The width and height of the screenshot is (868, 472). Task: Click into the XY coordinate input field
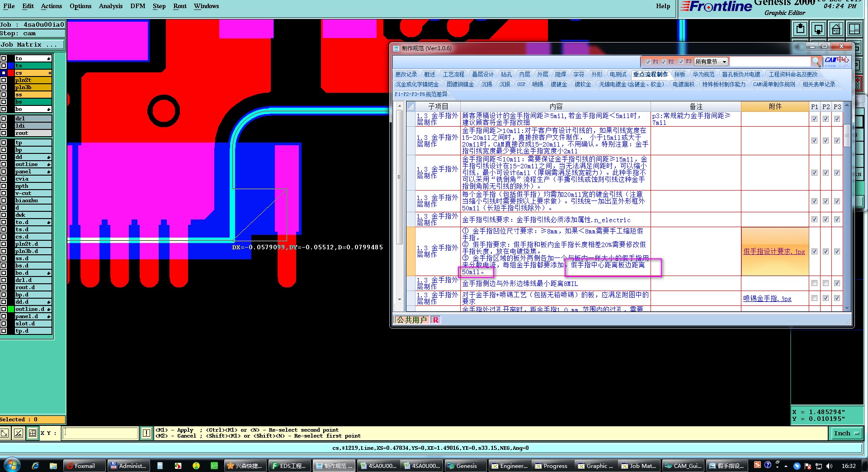point(100,433)
